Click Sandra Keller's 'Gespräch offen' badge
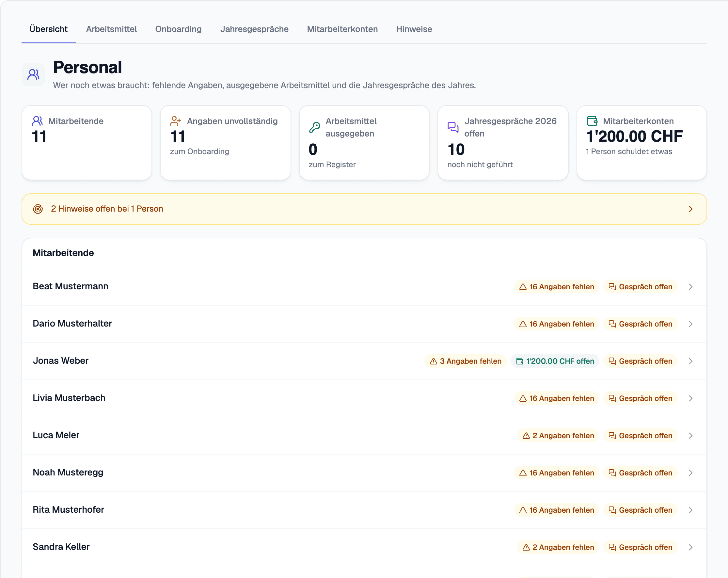Screen dimensions: 728x578 point(640,547)
